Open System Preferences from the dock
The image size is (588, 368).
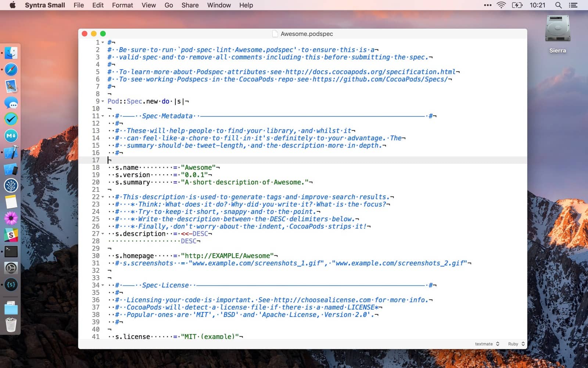[x=11, y=268]
